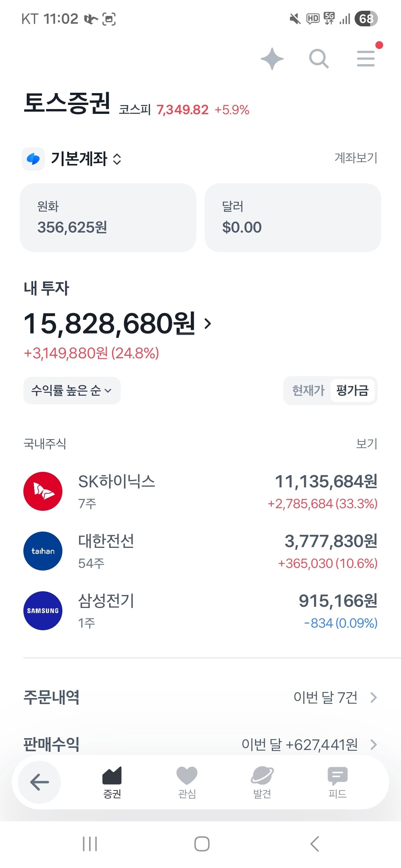Viewport: 401px width, 868px height.
Task: Tap the Samsung 삼성전기 logo
Action: [x=43, y=611]
